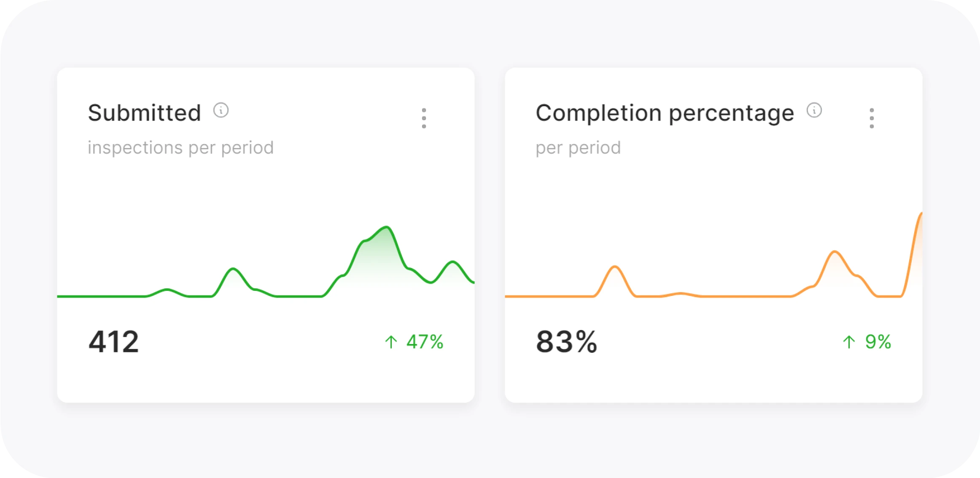Click the 'inspections per period' subtitle text
The image size is (980, 478).
180,147
